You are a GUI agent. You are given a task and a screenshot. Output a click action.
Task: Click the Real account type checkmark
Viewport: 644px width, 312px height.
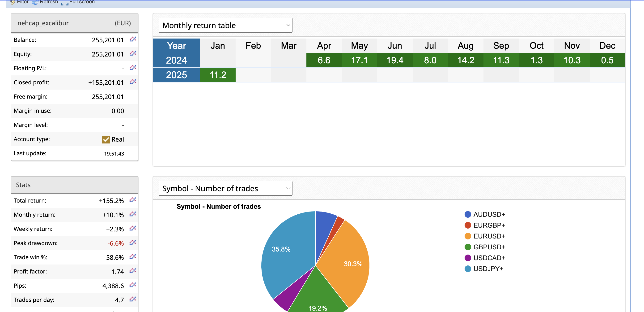(106, 139)
